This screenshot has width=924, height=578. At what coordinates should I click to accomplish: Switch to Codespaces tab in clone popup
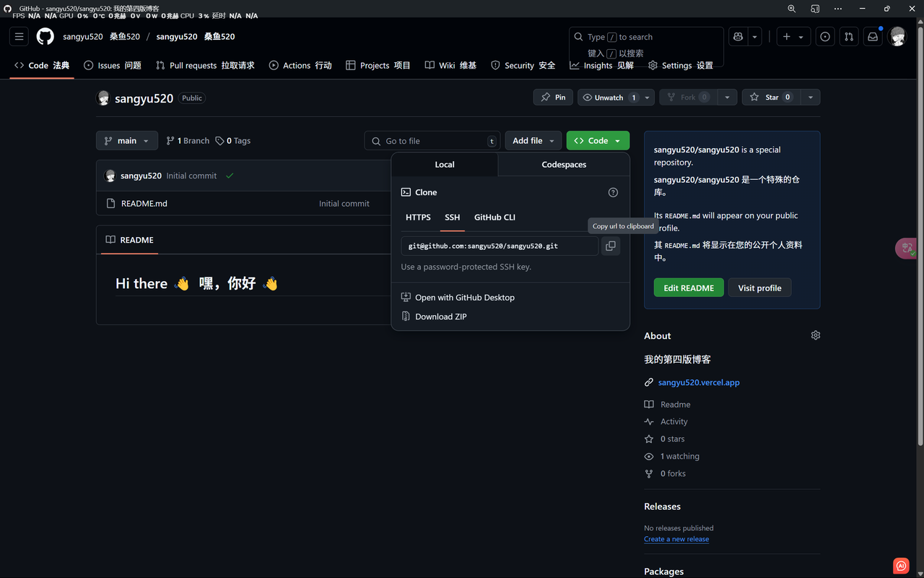click(564, 165)
